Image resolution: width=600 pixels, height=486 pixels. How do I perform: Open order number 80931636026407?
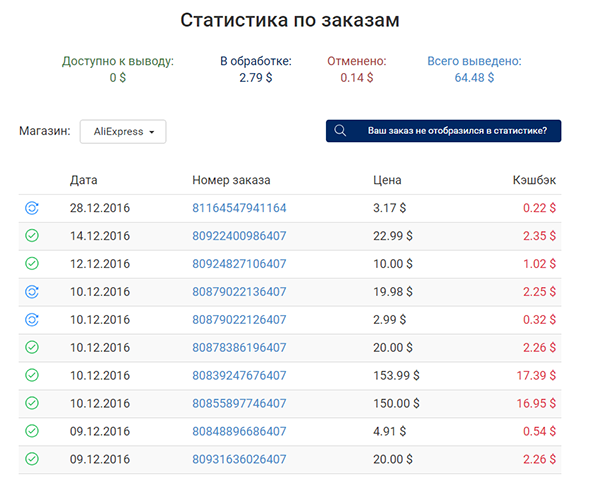point(239,460)
